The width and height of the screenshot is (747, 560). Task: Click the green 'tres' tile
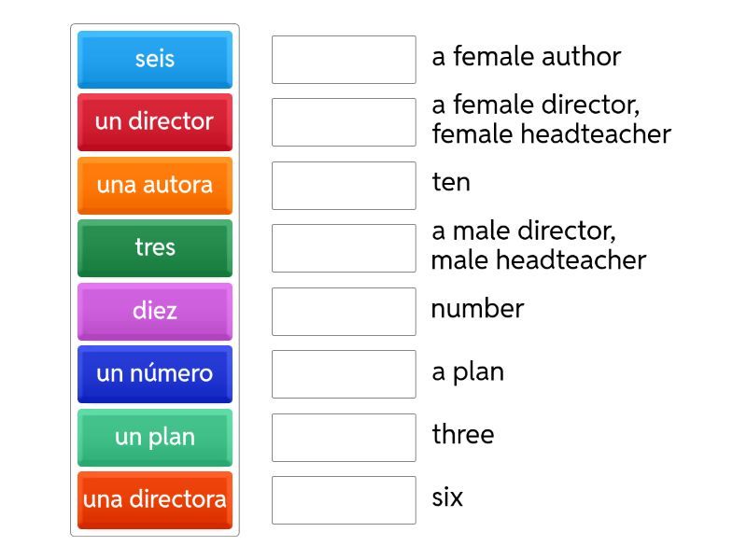click(x=154, y=247)
